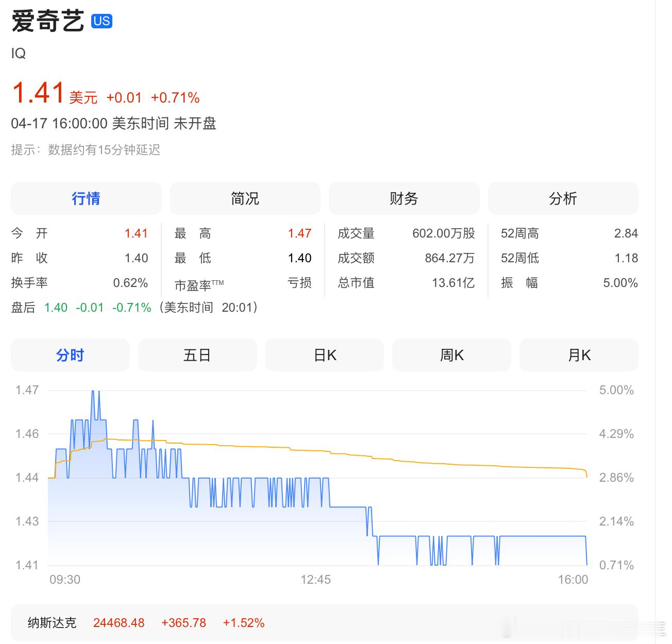This screenshot has height=644, width=672.
Task: Click the after-hours change -0.71%
Action: pyautogui.click(x=132, y=308)
